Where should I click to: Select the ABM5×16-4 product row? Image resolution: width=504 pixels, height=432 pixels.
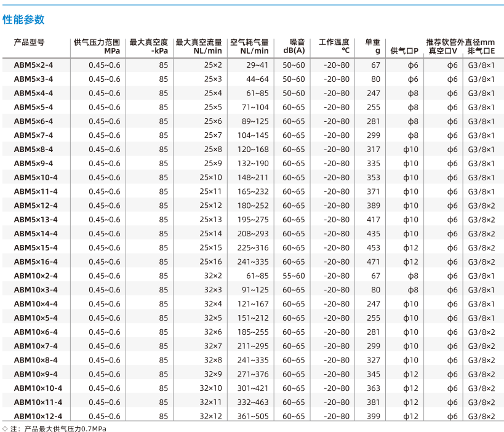[x=254, y=262]
